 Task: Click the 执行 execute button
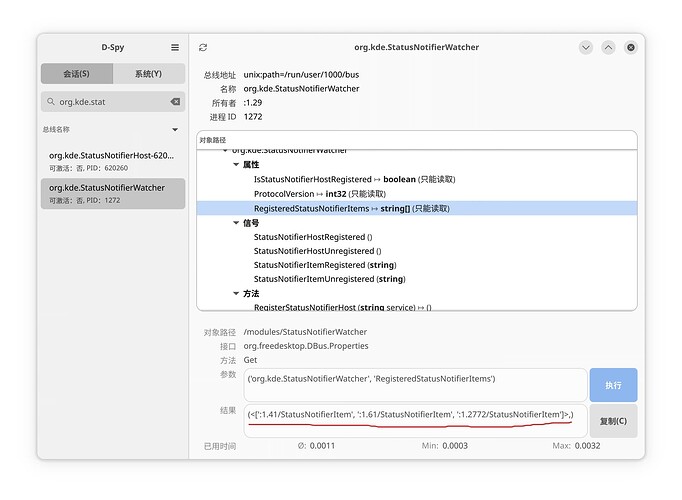coord(613,385)
